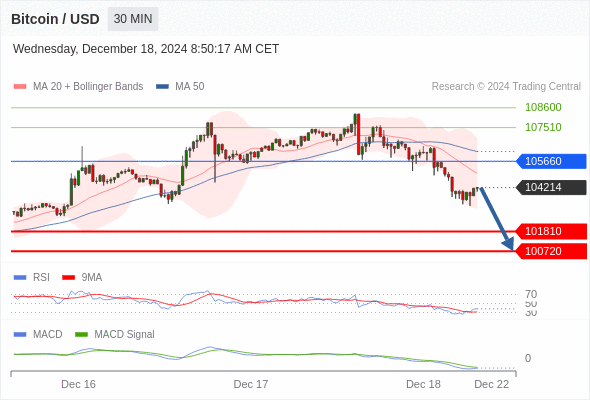The width and height of the screenshot is (590, 400).
Task: Click the Research © 2024 Trading Central text
Action: (506, 87)
